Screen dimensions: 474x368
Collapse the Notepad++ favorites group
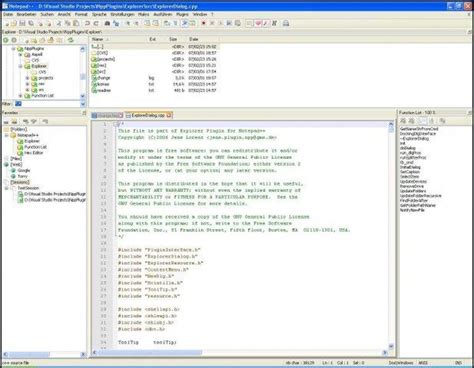[6, 135]
